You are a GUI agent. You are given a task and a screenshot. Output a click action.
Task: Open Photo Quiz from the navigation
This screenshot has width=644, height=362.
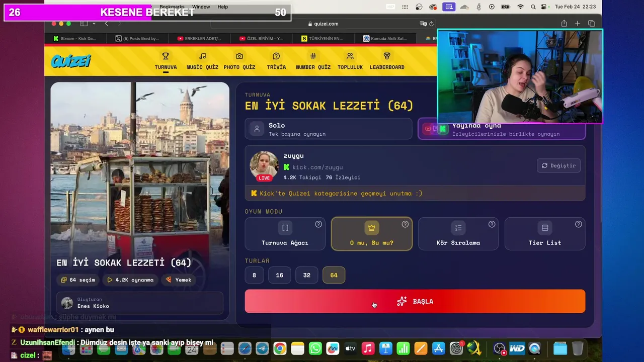pyautogui.click(x=239, y=61)
